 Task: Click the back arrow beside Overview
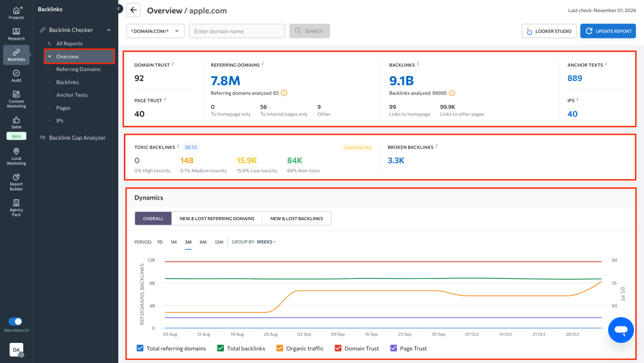point(133,11)
